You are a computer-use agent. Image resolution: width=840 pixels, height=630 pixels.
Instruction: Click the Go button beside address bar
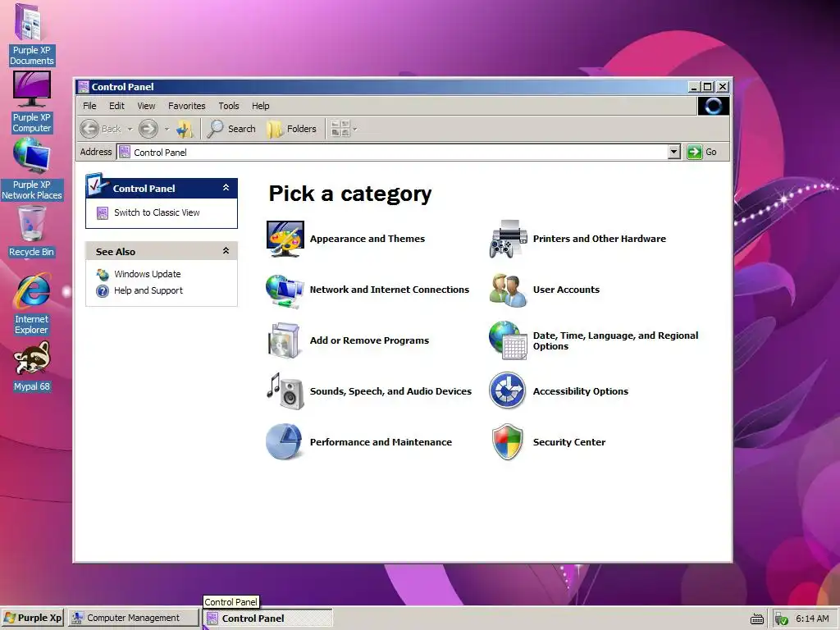[702, 152]
